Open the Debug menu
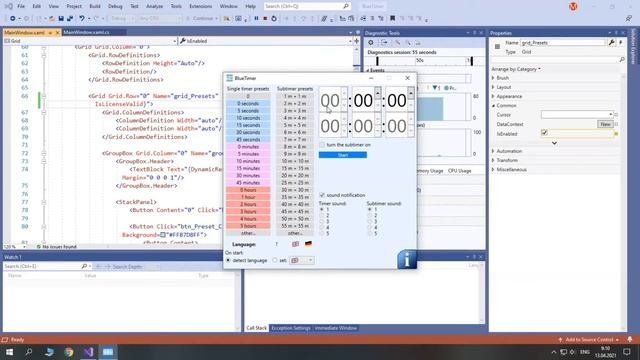The height and width of the screenshot is (360, 640). [x=115, y=7]
